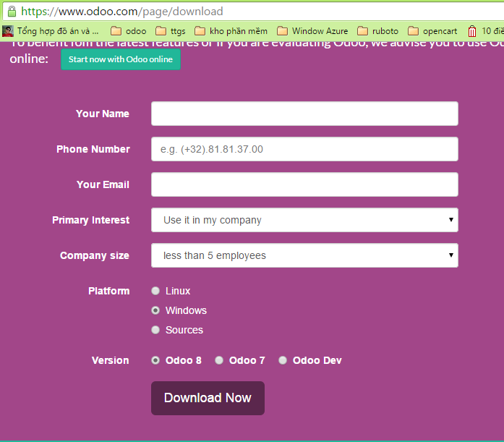504x442 pixels.
Task: Click the secure padlock icon in address bar
Action: click(12, 12)
